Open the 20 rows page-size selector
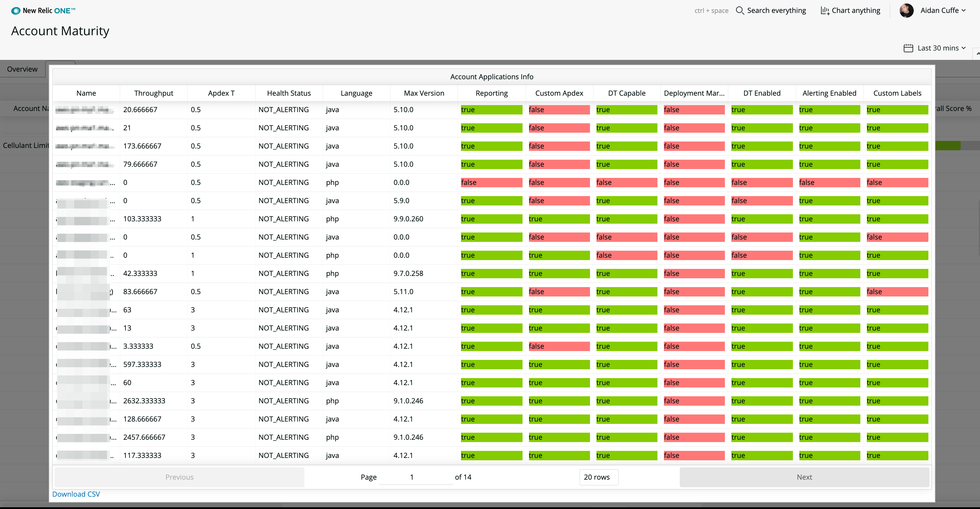 598,477
